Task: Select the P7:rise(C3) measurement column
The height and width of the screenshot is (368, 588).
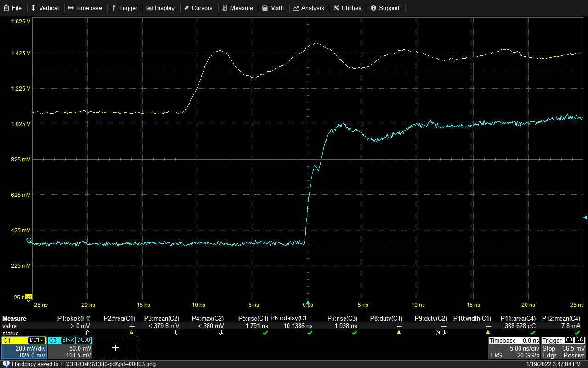Action: (342, 318)
